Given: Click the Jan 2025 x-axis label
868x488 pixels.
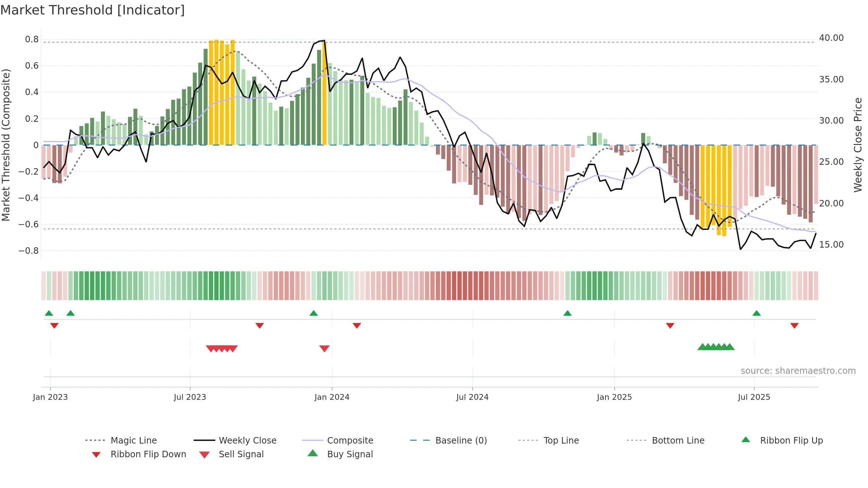Looking at the screenshot, I should pos(614,397).
